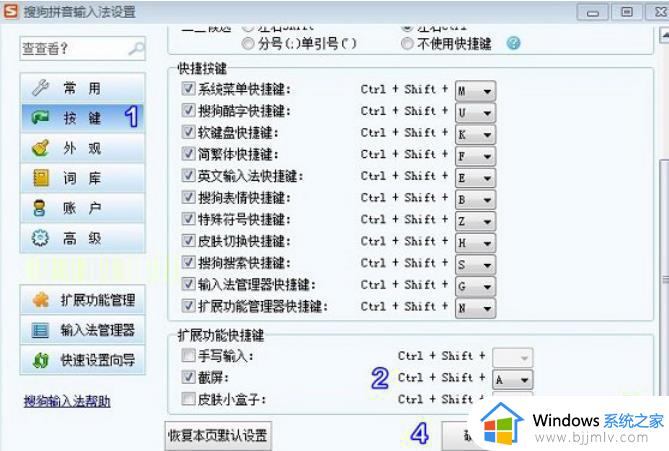669x451 pixels.
Task: Toggle 扩展功能管理器快捷键 checkbox
Action: [188, 306]
